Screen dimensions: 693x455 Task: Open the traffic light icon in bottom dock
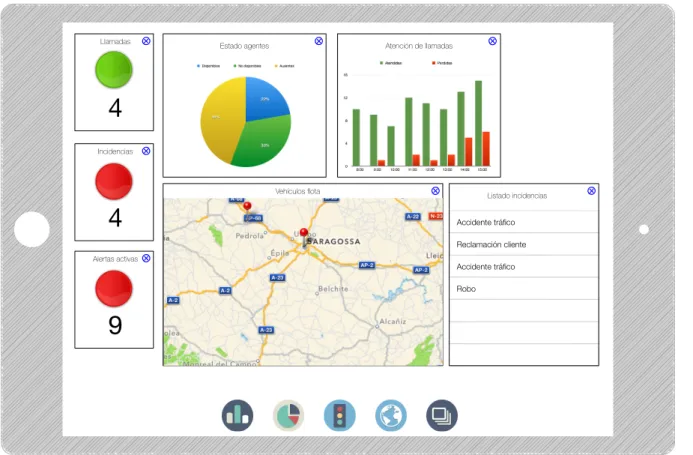point(339,415)
